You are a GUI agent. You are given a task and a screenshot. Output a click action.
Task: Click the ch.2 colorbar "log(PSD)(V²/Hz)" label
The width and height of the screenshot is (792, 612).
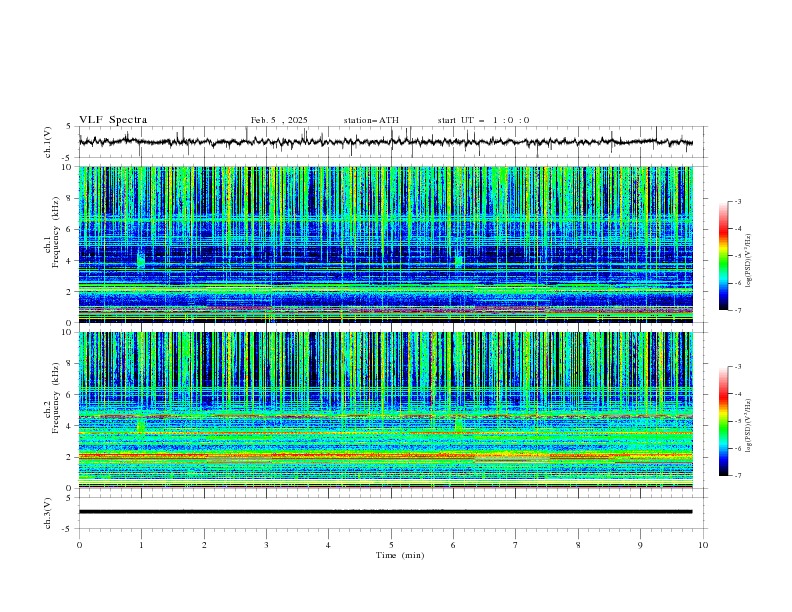748,425
